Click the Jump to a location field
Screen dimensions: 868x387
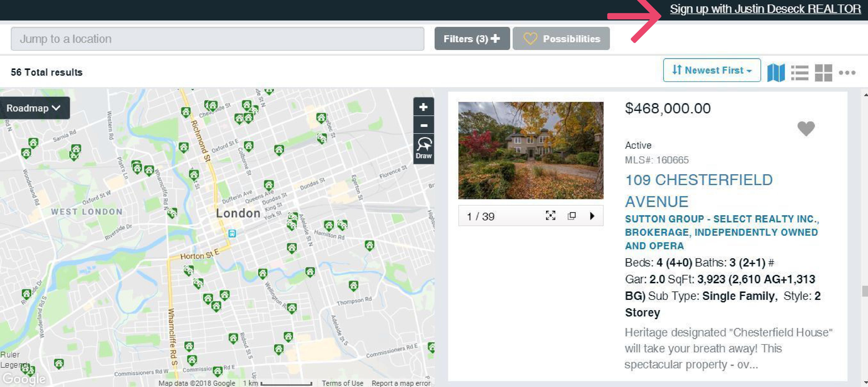click(217, 39)
